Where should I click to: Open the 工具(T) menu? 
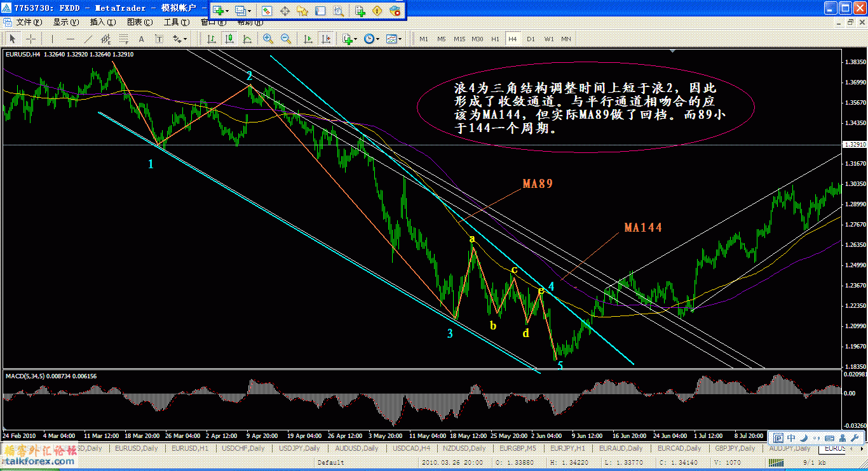[176, 22]
